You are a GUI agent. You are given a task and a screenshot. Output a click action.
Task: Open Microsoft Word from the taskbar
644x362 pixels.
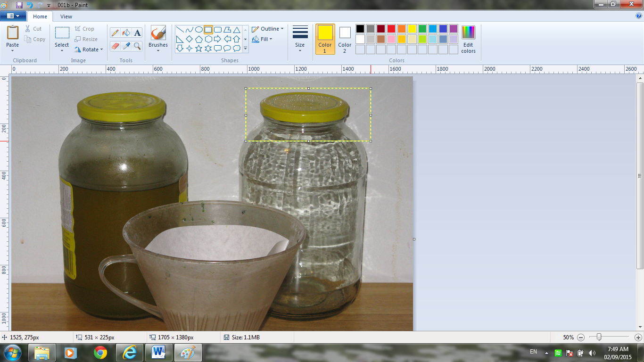[158, 353]
